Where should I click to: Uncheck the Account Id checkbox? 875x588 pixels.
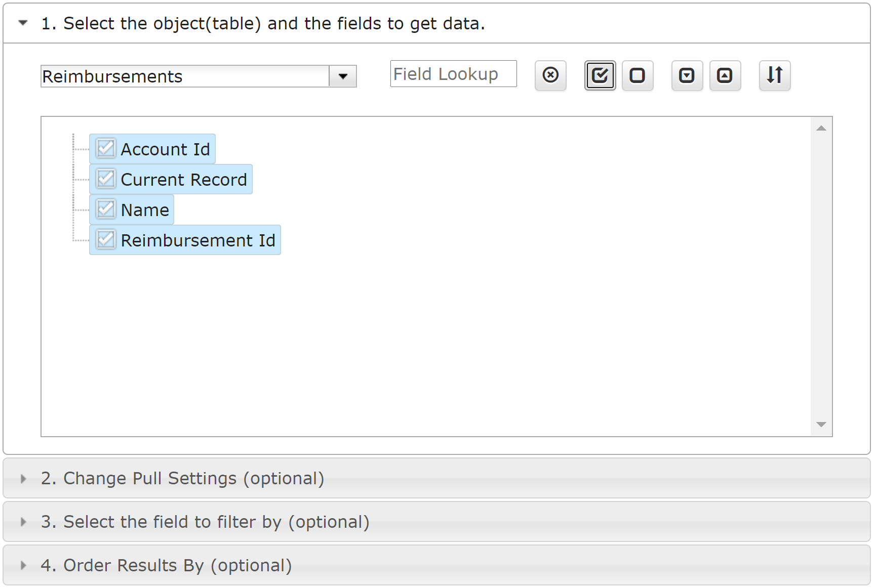coord(106,149)
